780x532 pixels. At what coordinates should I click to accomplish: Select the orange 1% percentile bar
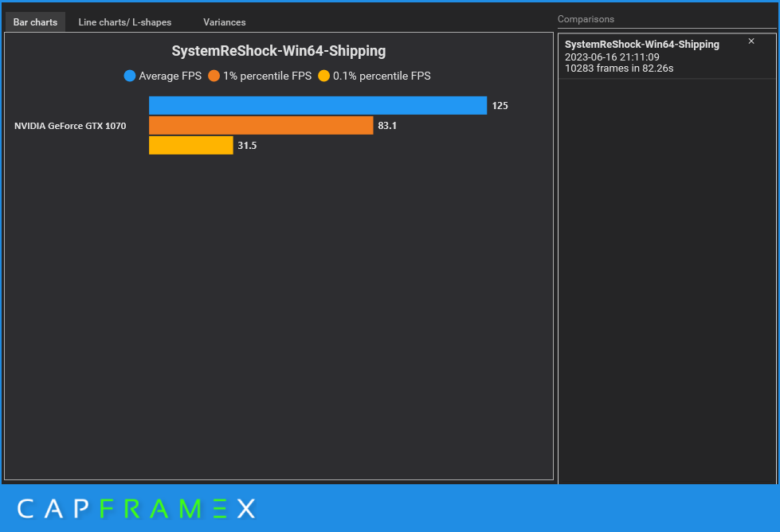point(261,125)
